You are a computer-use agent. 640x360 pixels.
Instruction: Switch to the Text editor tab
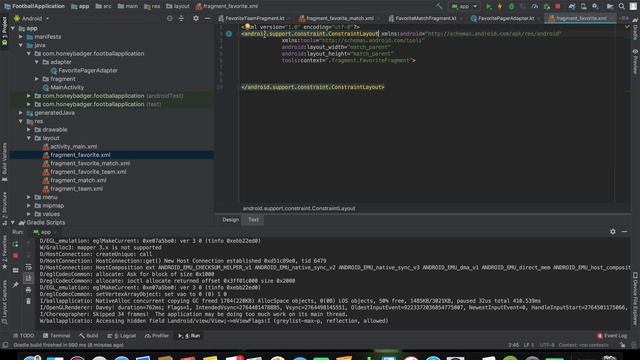[x=253, y=220]
